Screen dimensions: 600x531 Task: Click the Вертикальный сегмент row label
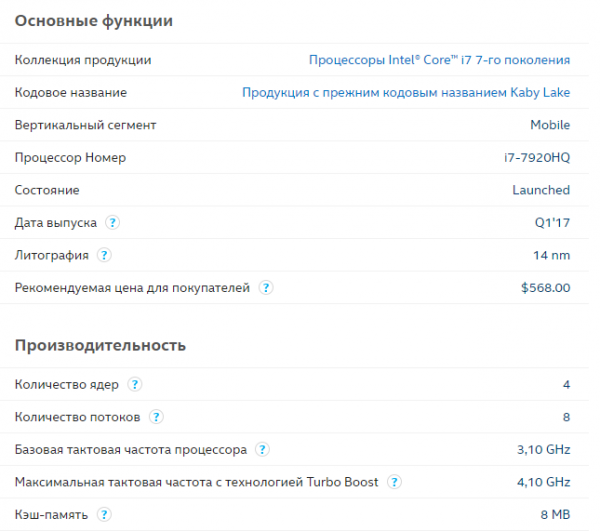[x=86, y=125]
